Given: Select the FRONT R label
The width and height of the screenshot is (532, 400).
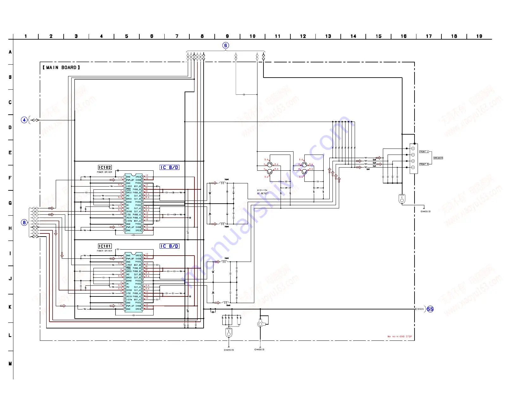Looking at the screenshot, I should pyautogui.click(x=424, y=164).
